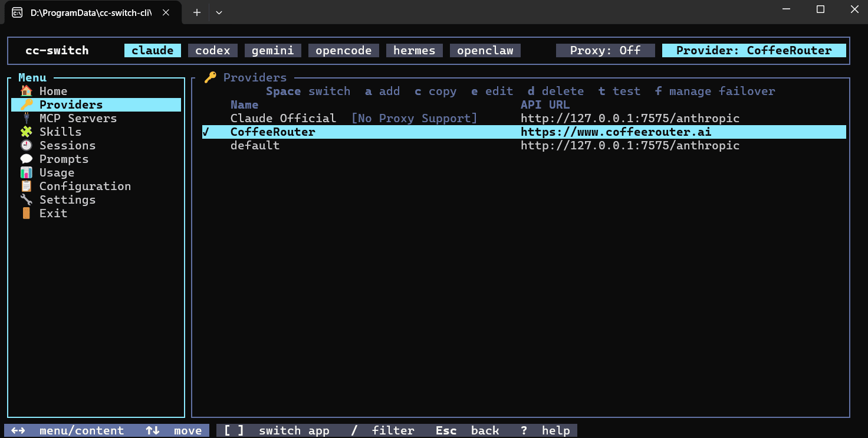Switch to the claude app tab
Image resolution: width=868 pixels, height=438 pixels.
153,50
